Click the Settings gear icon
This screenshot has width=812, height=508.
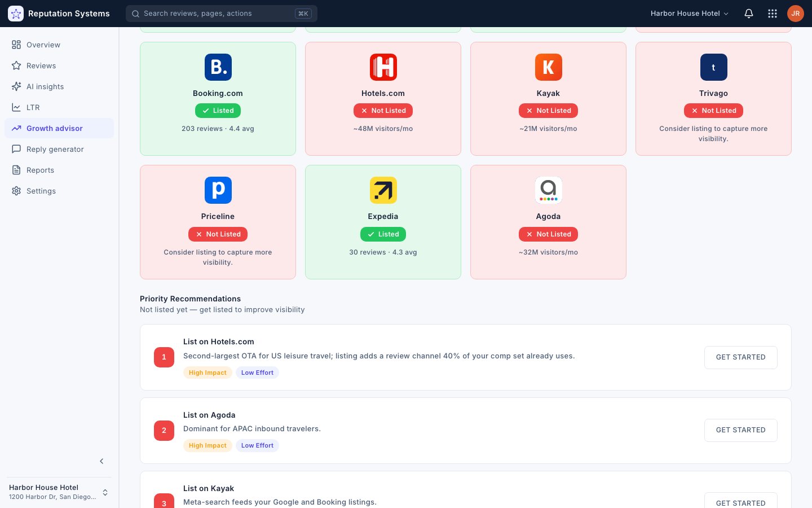16,191
